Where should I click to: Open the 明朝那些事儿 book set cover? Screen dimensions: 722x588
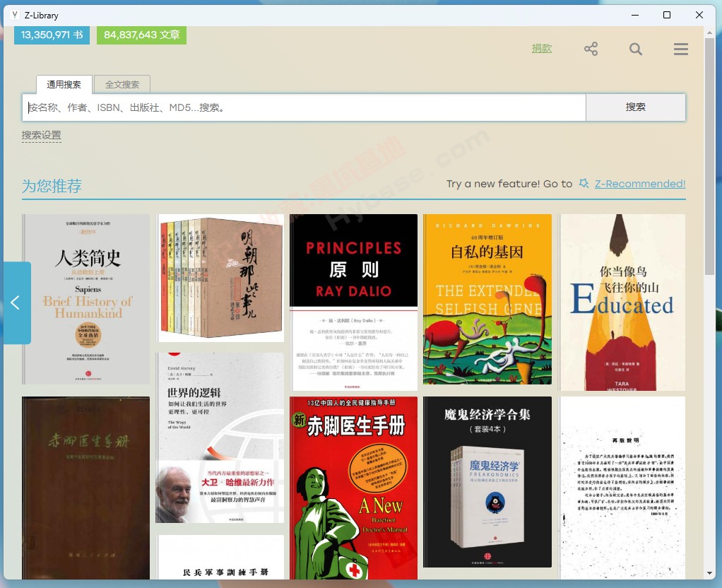tap(220, 278)
